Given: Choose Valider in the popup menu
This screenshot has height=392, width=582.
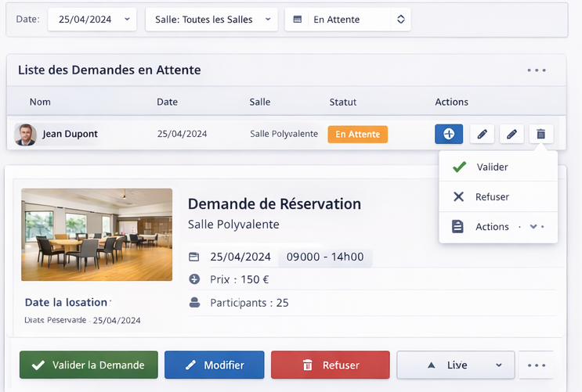Looking at the screenshot, I should click(498, 167).
